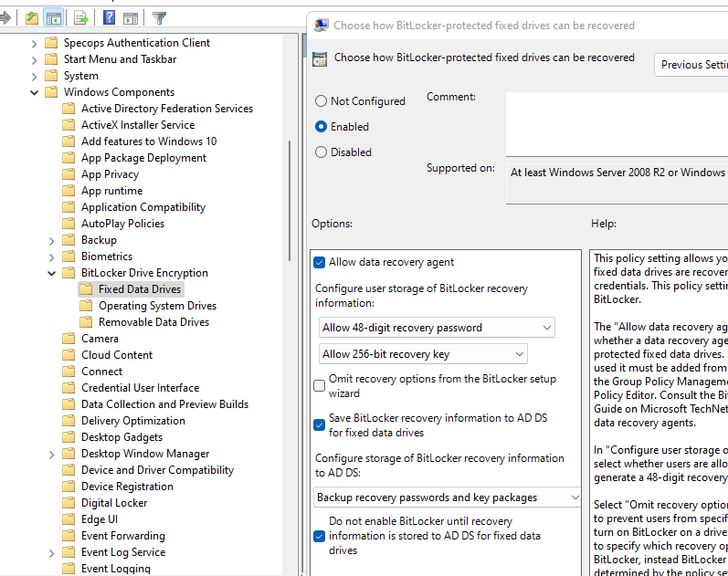Click the BitLocker Drive Encryption folder icon
The height and width of the screenshot is (576, 728).
click(x=69, y=272)
